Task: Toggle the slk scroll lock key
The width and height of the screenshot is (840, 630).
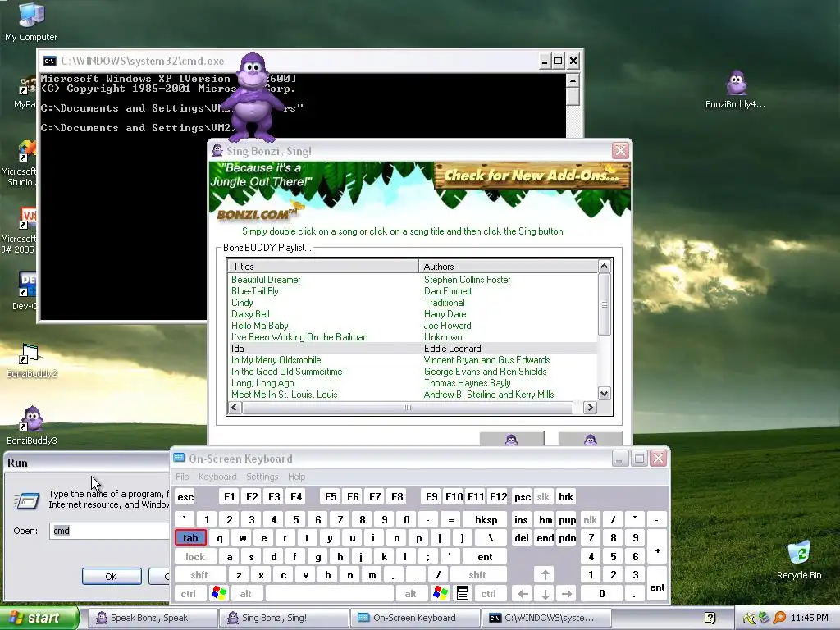Action: (x=543, y=496)
